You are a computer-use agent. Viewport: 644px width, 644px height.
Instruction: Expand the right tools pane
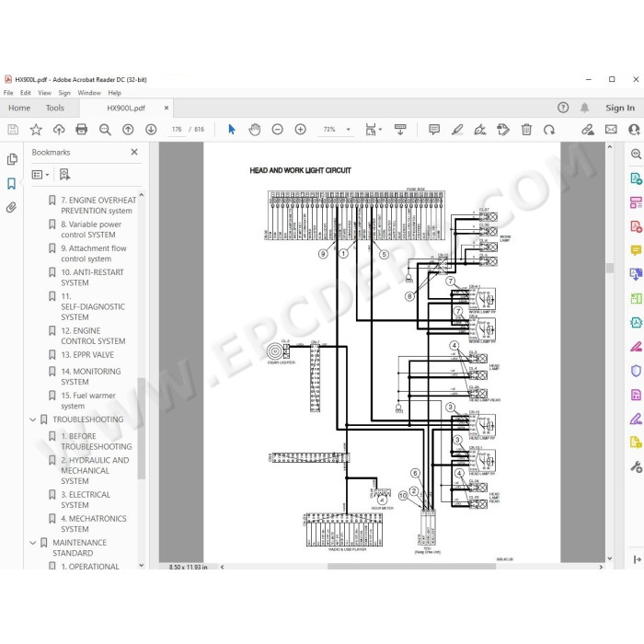point(637,559)
